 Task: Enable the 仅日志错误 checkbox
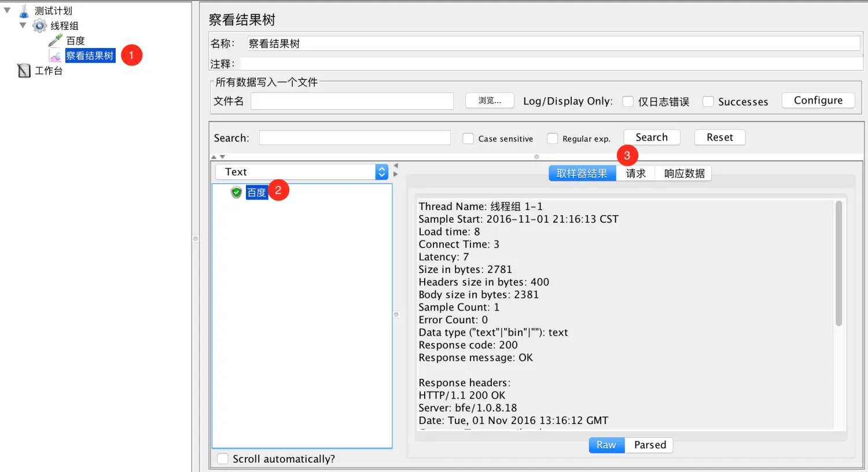[628, 101]
